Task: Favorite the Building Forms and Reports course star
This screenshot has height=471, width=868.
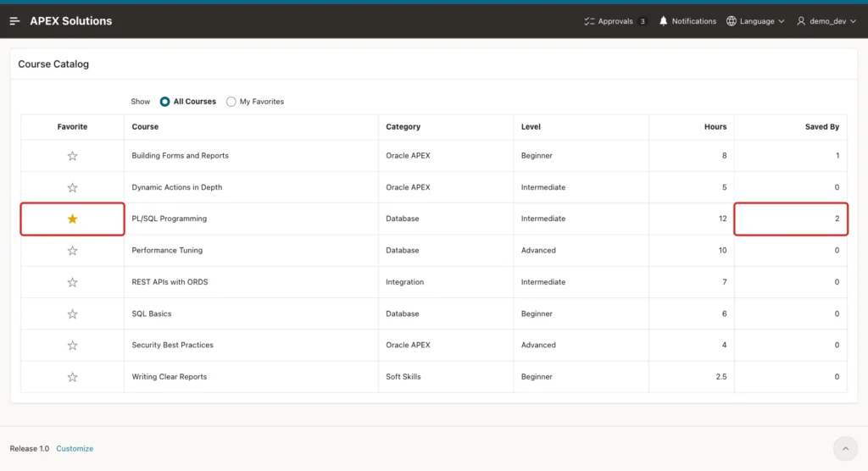Action: pyautogui.click(x=73, y=156)
